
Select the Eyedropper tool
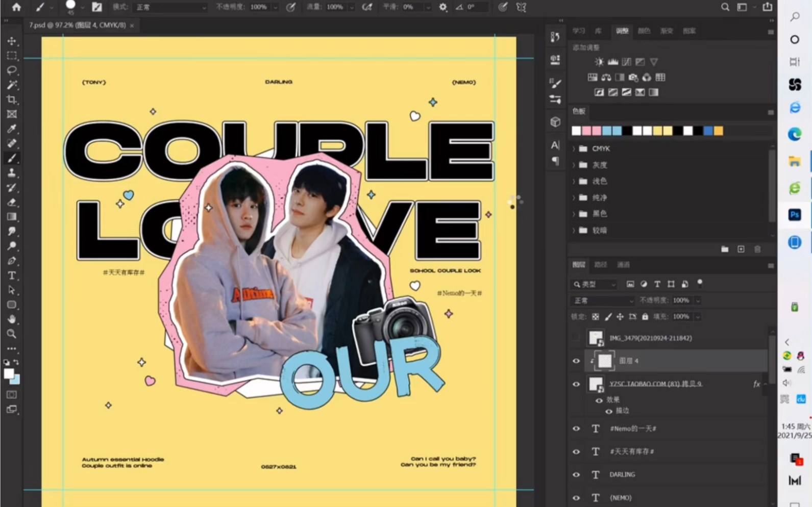pyautogui.click(x=11, y=129)
